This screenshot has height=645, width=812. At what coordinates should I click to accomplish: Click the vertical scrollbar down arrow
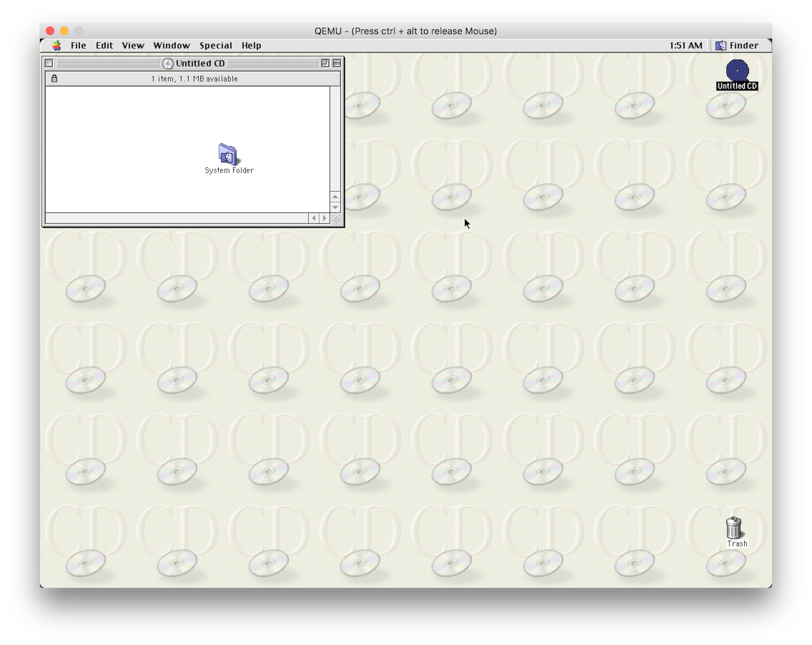click(x=335, y=207)
